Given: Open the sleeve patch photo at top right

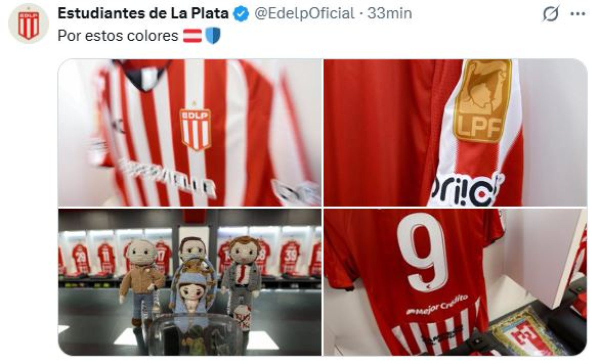Looking at the screenshot, I should pos(455,132).
